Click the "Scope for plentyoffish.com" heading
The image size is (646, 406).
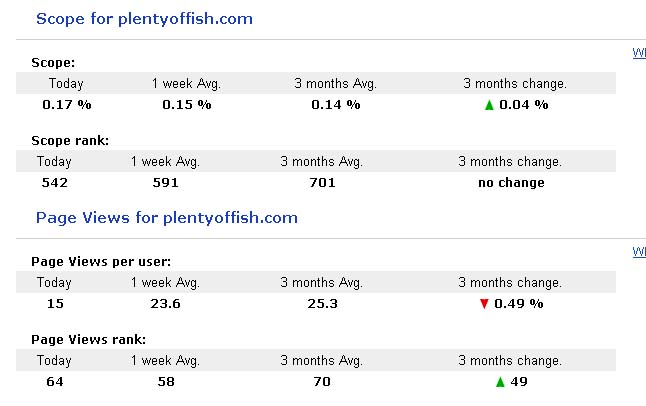(x=144, y=19)
